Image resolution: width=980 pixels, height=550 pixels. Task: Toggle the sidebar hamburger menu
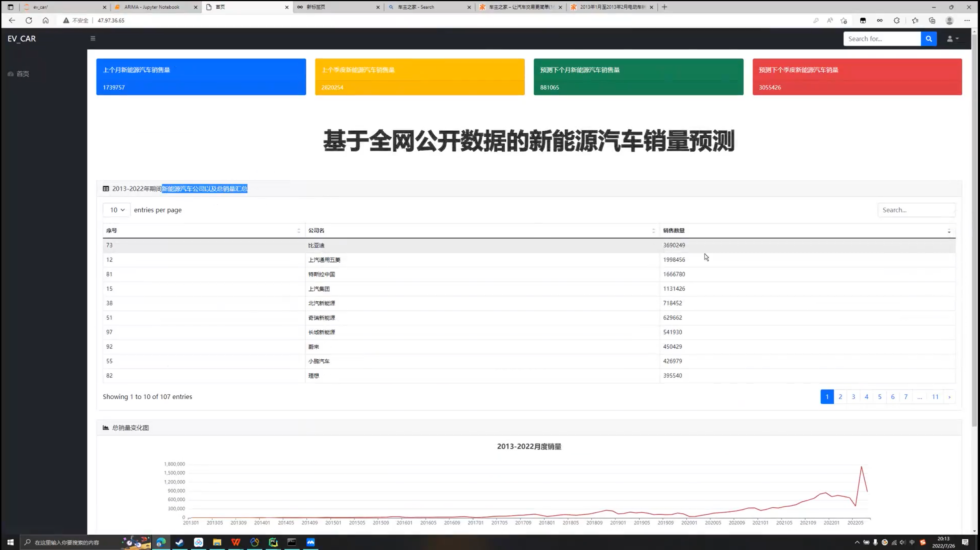[x=93, y=38]
